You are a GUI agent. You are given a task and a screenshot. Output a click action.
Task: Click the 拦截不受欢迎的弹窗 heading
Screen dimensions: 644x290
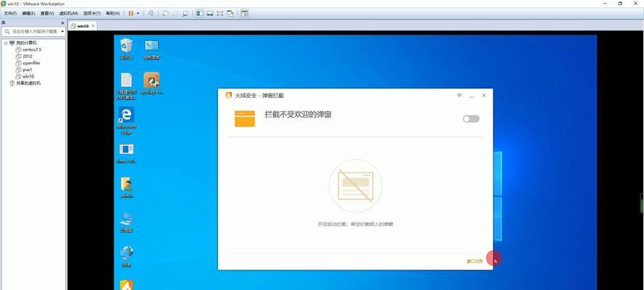(x=298, y=115)
